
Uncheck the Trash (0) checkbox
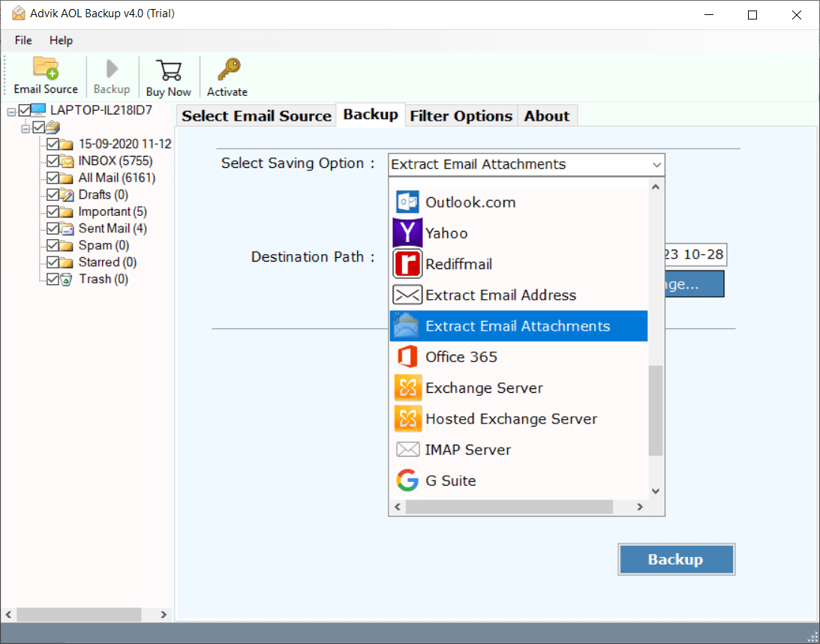53,279
